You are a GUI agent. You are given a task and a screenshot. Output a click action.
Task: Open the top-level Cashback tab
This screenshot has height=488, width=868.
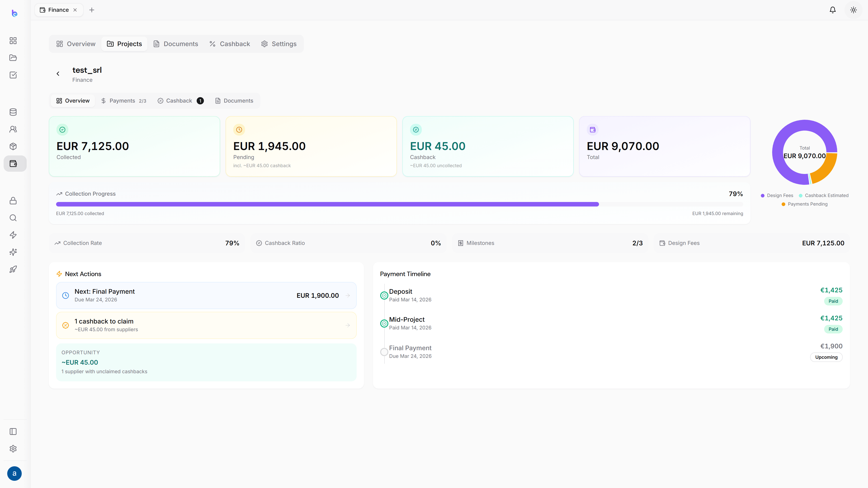pos(230,44)
